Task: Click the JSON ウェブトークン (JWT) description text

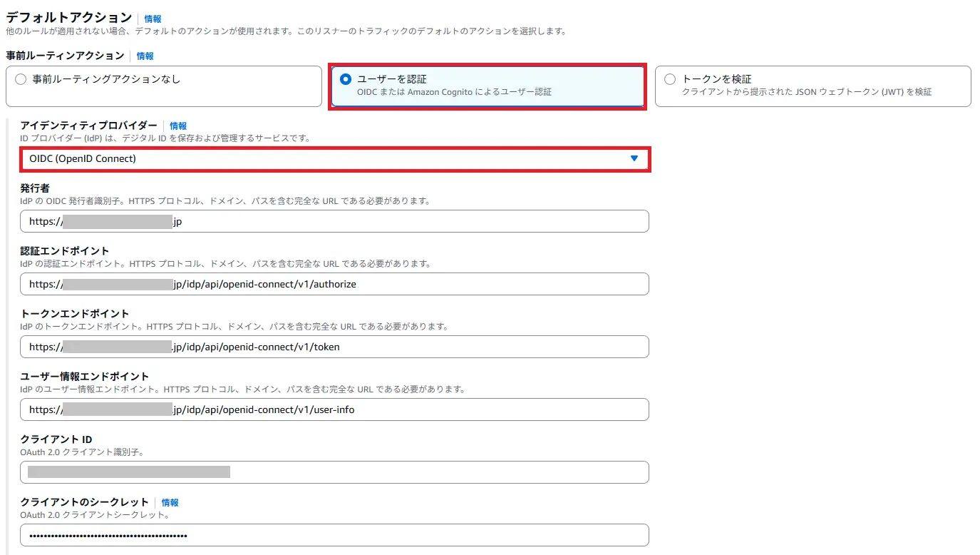Action: [x=806, y=92]
